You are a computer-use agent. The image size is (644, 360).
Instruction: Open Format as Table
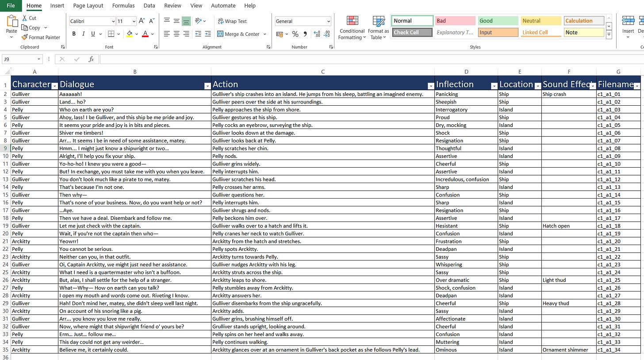(379, 27)
